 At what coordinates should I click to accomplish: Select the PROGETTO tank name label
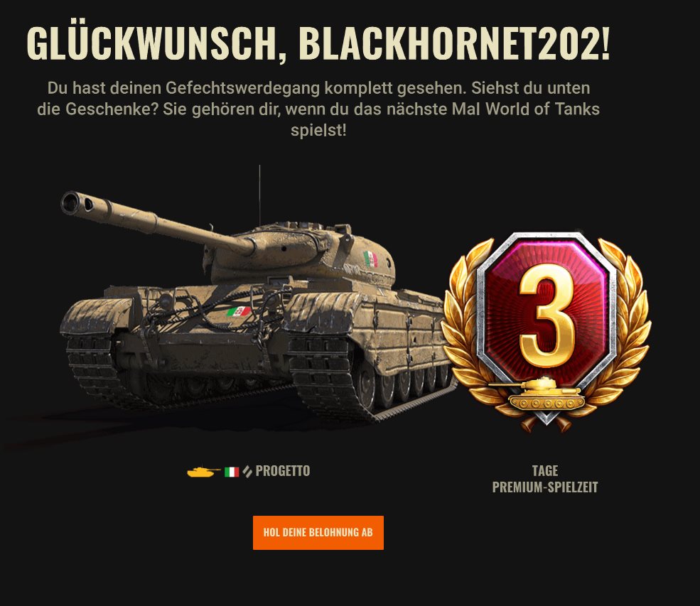283,471
